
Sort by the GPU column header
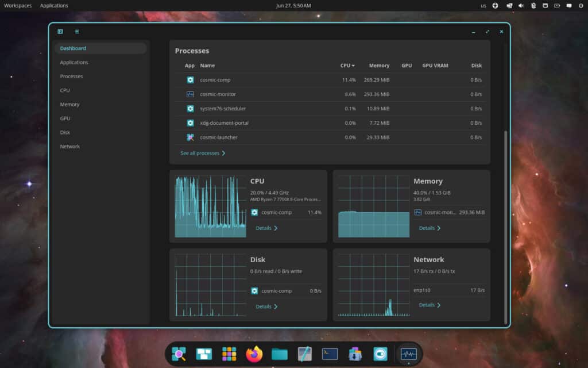click(x=407, y=66)
